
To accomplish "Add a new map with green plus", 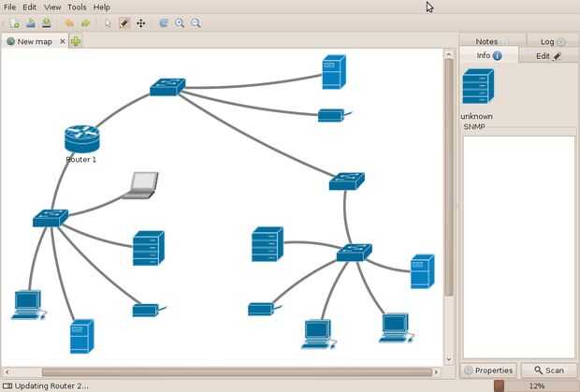I will pos(76,41).
